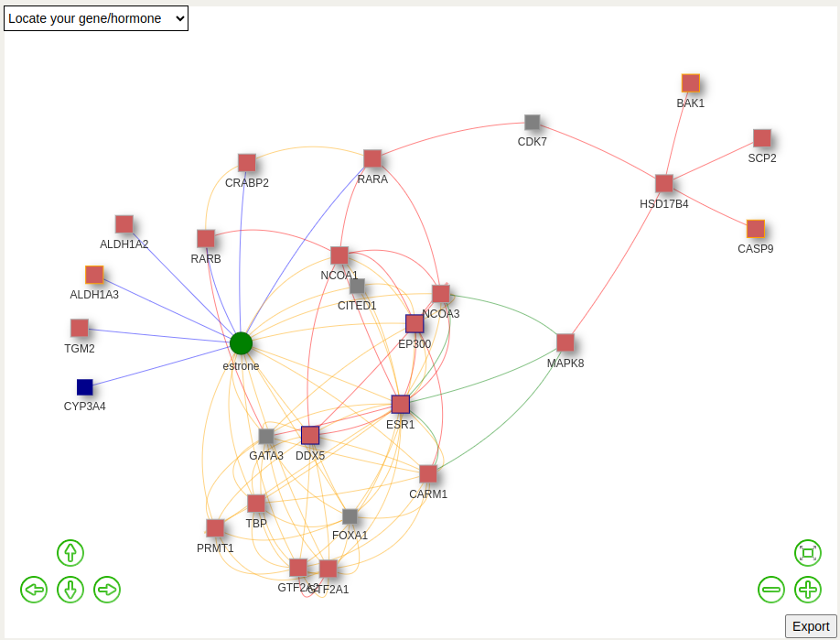Select the blue CYP3A4 node
Screen dimensions: 840x640
pyautogui.click(x=85, y=387)
